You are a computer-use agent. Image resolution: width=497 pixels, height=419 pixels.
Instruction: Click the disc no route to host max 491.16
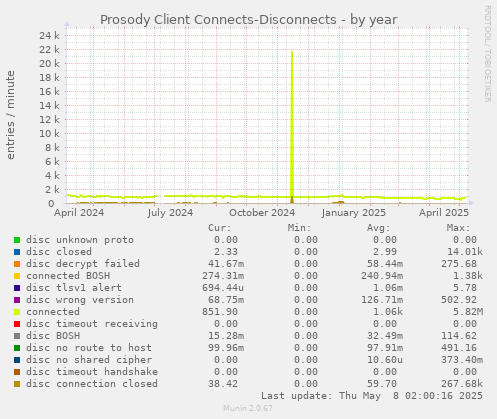click(459, 348)
